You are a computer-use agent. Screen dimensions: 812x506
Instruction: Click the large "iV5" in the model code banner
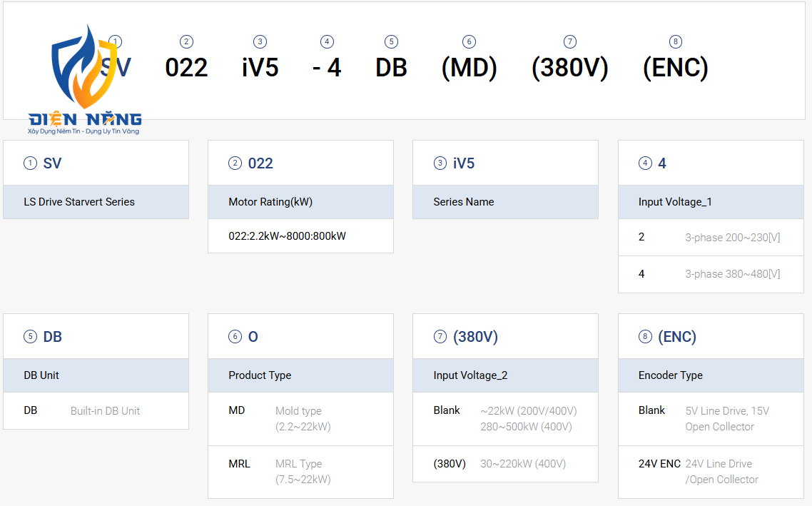point(260,68)
